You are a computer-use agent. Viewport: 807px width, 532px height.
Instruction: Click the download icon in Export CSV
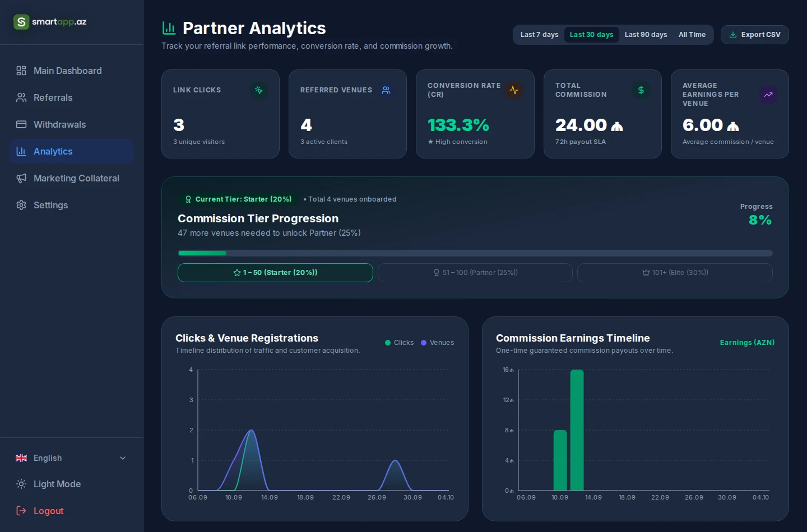[x=733, y=35]
